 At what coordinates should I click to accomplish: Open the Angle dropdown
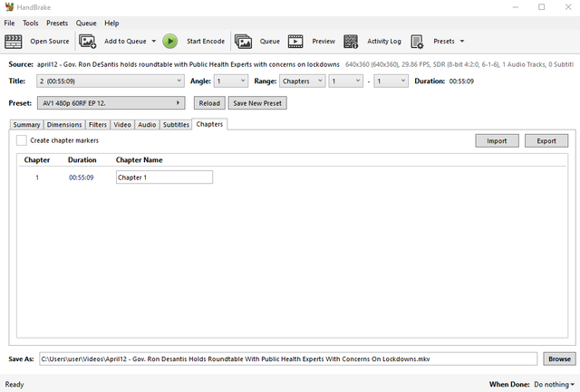(231, 81)
